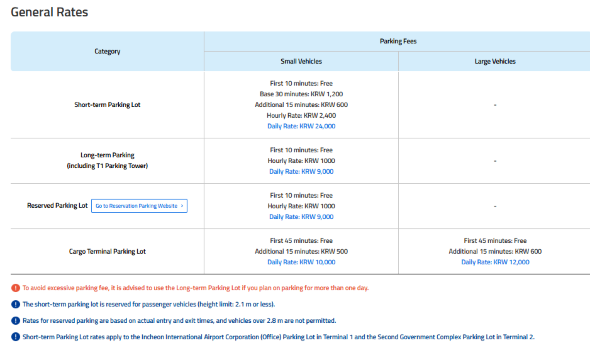The image size is (590, 360).
Task: Click Additional 15 minutes: KRW 600 in Short-term row
Action: (x=301, y=105)
